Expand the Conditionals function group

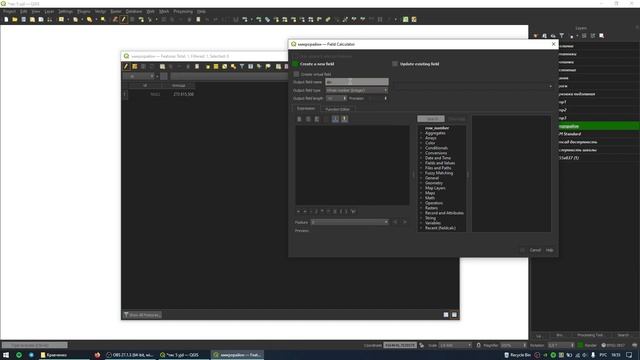coord(421,148)
